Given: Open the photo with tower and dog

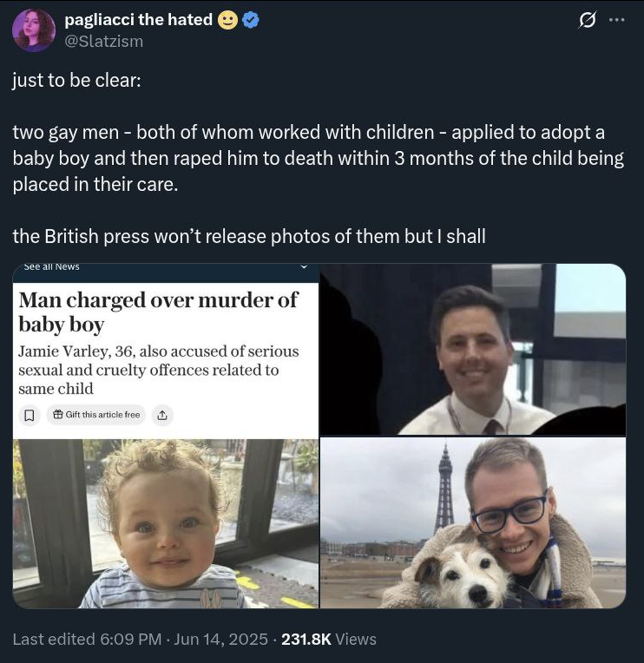Looking at the screenshot, I should [473, 522].
